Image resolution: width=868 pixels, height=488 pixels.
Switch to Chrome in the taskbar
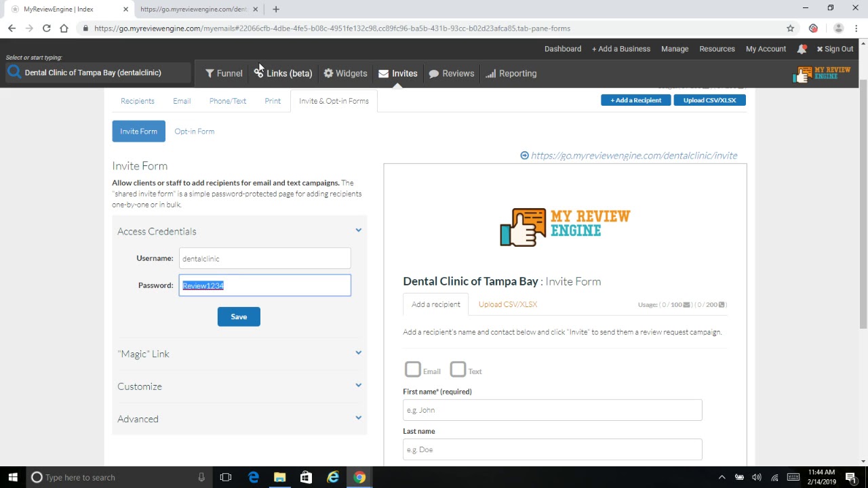[359, 477]
